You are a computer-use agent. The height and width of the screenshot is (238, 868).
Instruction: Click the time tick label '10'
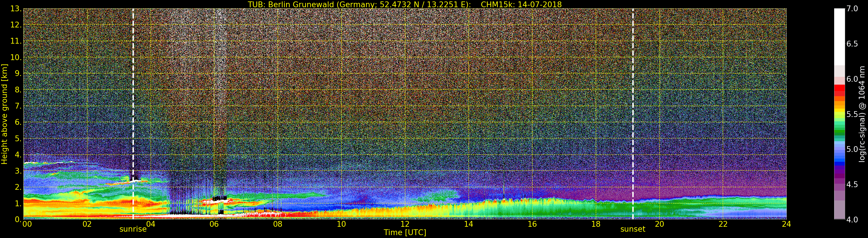pyautogui.click(x=341, y=224)
